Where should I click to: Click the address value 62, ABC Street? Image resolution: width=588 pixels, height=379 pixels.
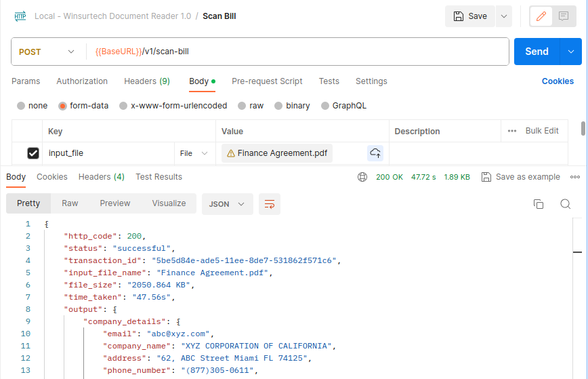click(232, 358)
